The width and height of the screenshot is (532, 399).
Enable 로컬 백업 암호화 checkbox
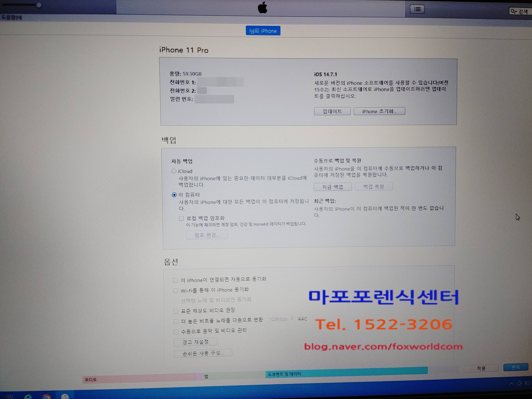pos(181,218)
